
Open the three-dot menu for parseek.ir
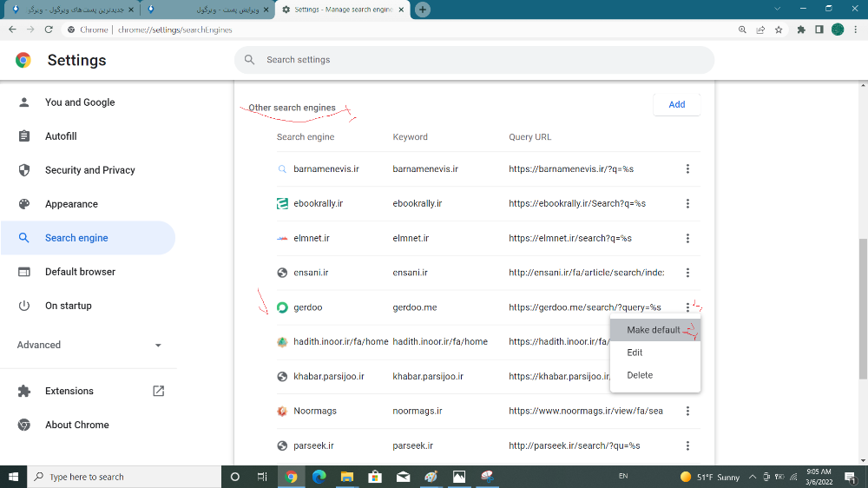pyautogui.click(x=687, y=445)
